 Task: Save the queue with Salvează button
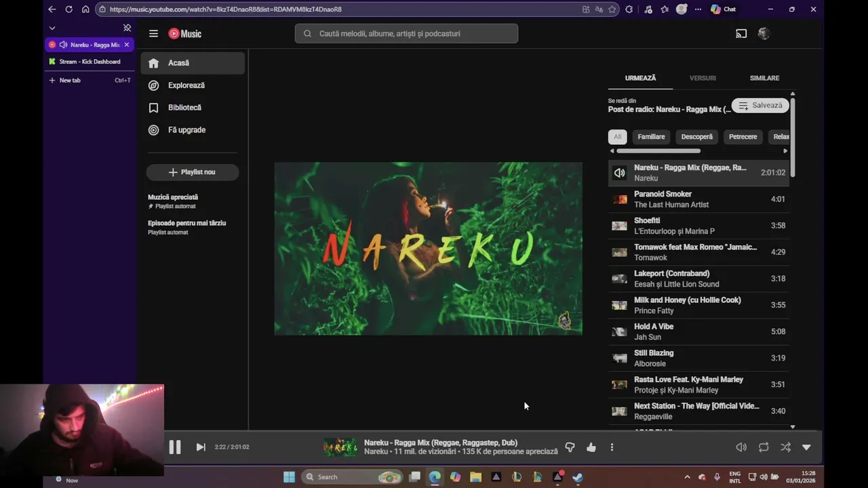point(760,106)
